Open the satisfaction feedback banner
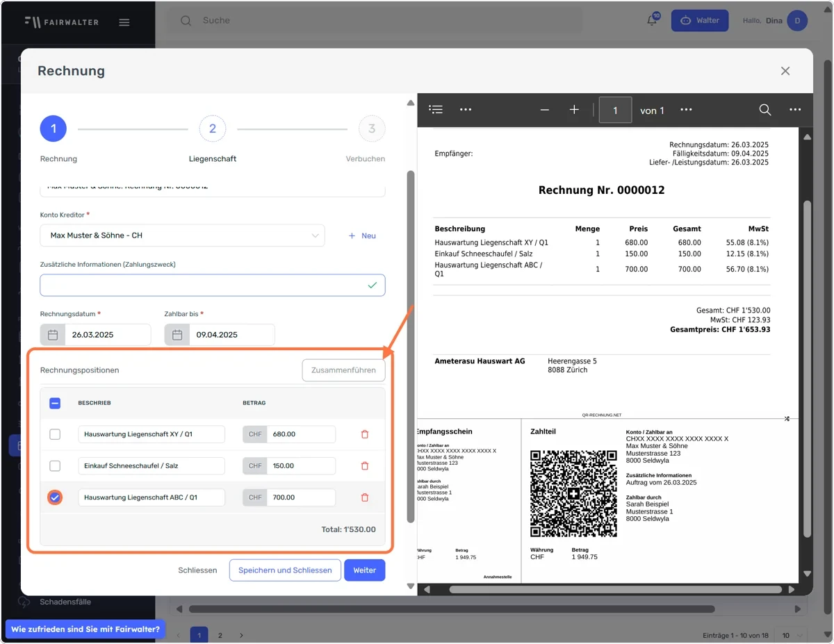Image resolution: width=834 pixels, height=644 pixels. [x=85, y=629]
